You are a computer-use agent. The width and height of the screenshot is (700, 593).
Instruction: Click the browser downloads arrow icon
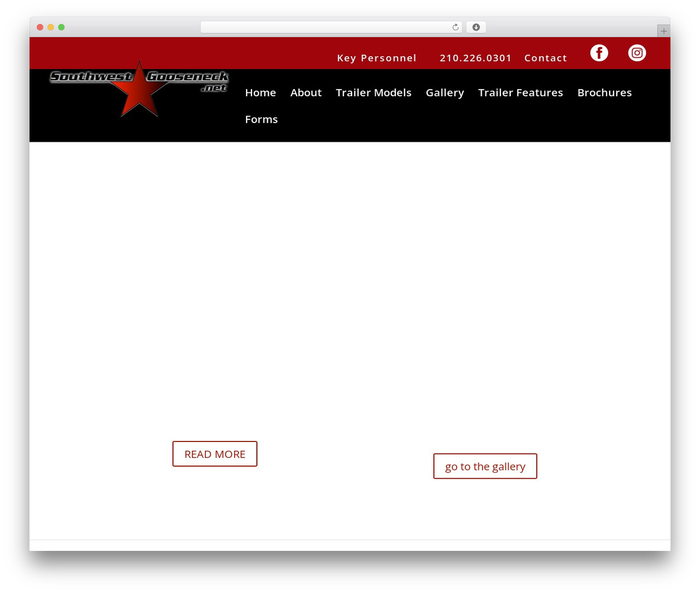click(x=476, y=27)
